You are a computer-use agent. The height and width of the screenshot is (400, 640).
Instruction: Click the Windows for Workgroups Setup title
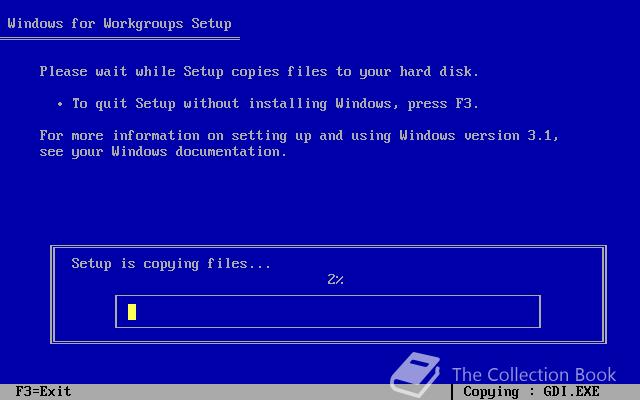(x=120, y=24)
